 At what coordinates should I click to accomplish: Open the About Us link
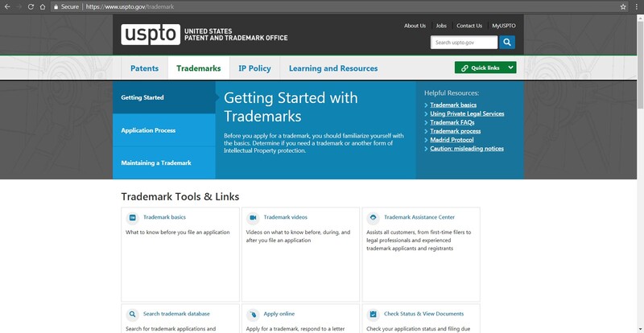415,26
